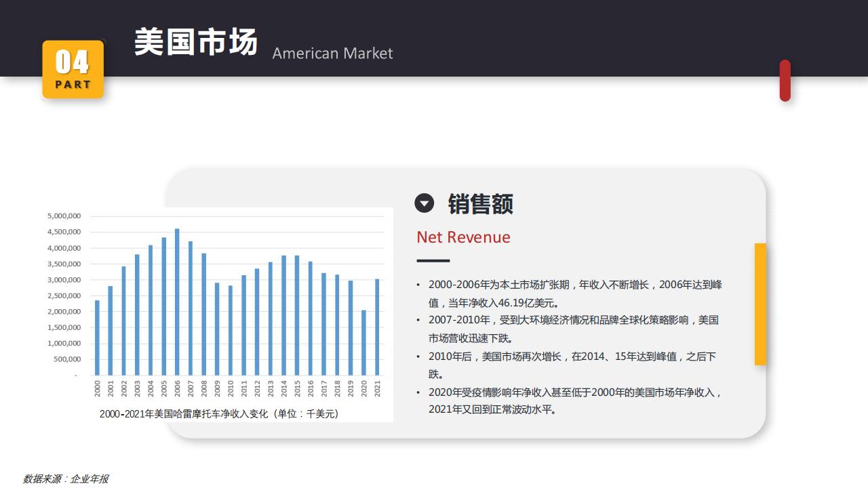The image size is (868, 488).
Task: Click the 2000 bar in chart
Action: pos(97,338)
